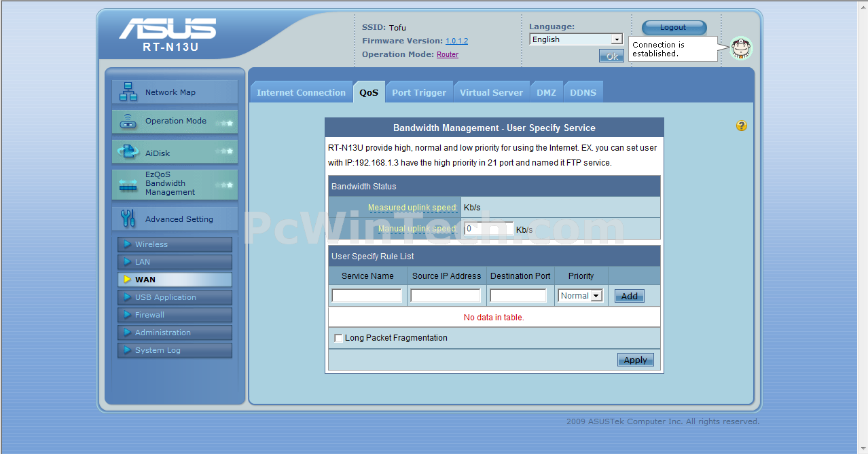Click the arrow icon beside Wireless
This screenshot has height=454, width=868.
coord(127,244)
